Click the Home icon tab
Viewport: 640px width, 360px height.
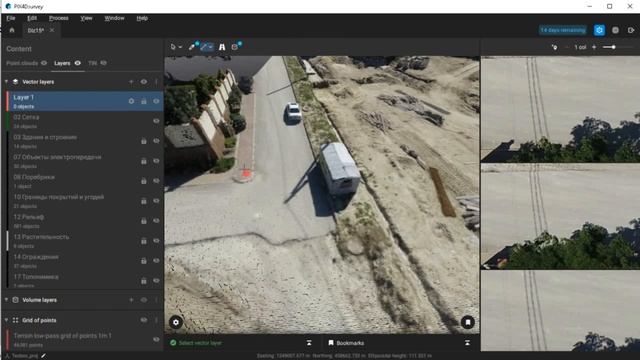tap(12, 30)
